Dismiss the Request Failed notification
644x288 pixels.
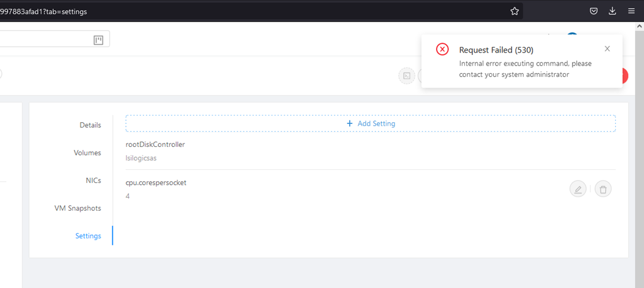(x=607, y=49)
